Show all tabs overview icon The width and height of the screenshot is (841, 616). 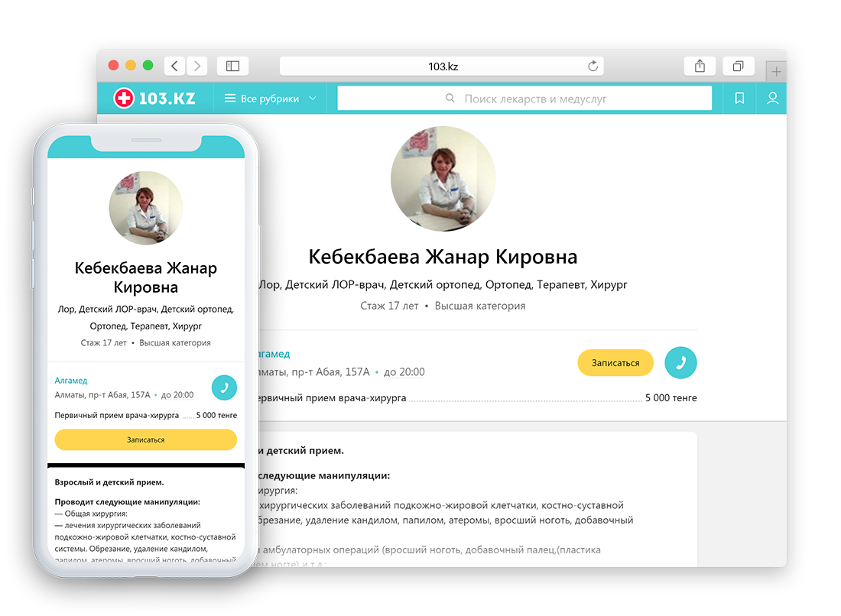click(739, 66)
